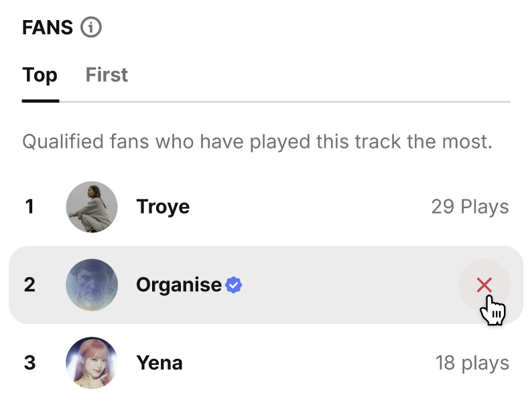Click the Organise fan name
532x403 pixels.
pyautogui.click(x=178, y=285)
